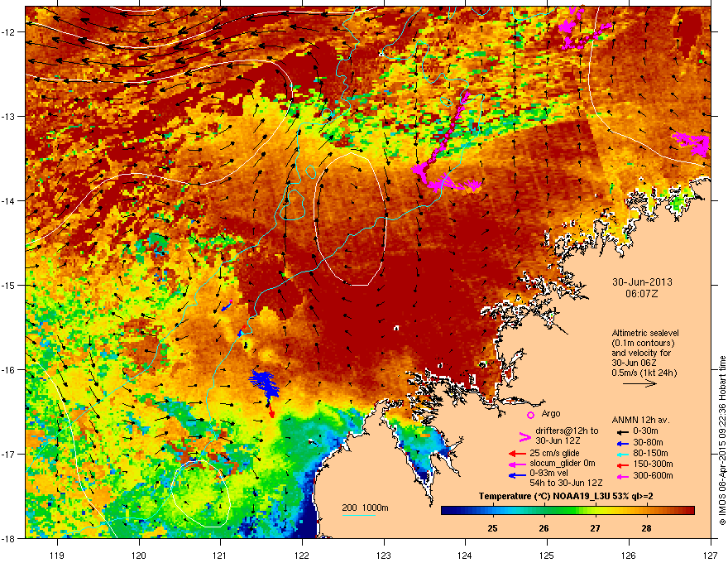
Task: Click the 120 longitude axis label
Action: pos(139,555)
